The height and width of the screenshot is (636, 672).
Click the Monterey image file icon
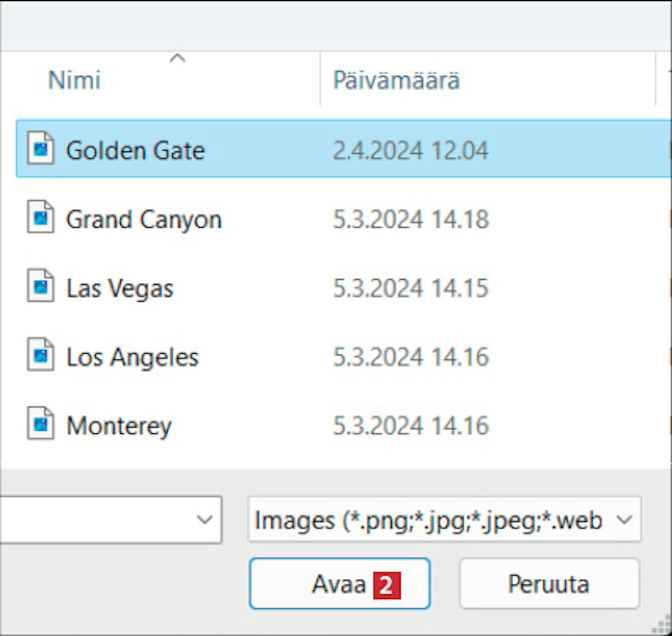[x=40, y=424]
